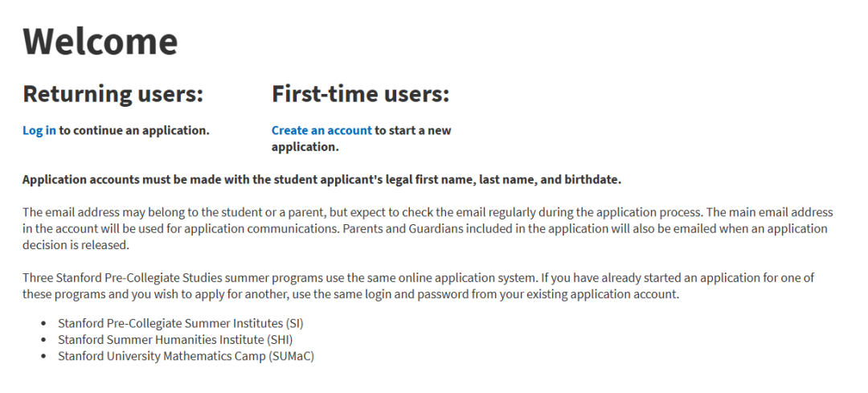
Task: Click the bullet before Mathematics Camp (SUMaC)
Action: point(43,357)
